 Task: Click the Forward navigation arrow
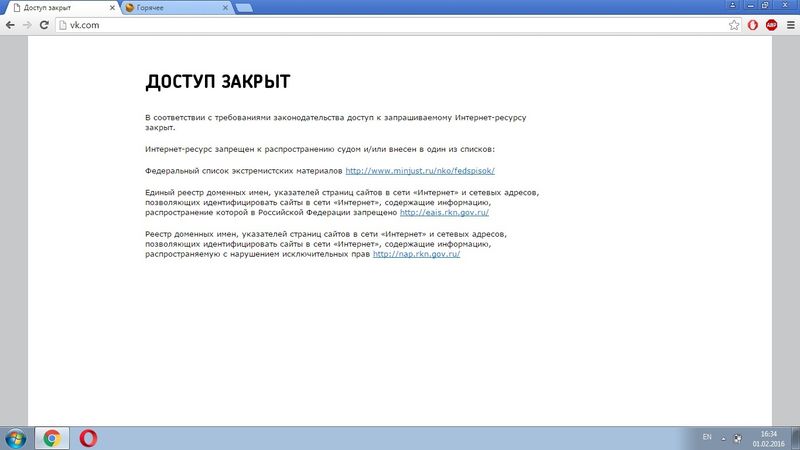click(x=27, y=23)
